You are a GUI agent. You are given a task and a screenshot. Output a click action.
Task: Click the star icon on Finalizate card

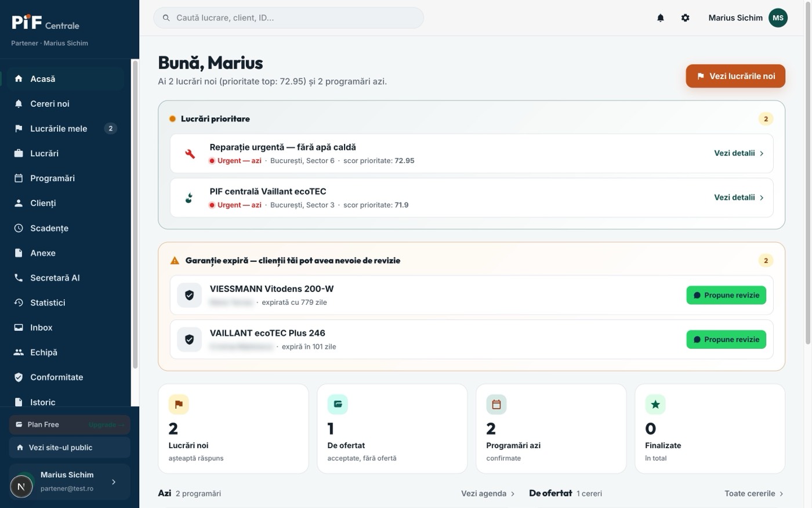[x=655, y=404]
